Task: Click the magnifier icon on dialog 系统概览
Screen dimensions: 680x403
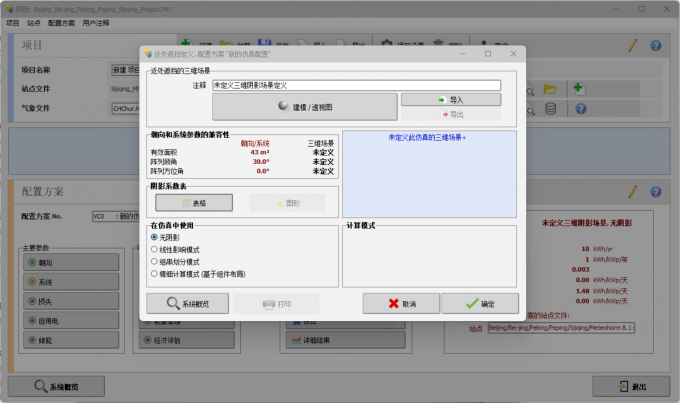Action: pos(173,303)
